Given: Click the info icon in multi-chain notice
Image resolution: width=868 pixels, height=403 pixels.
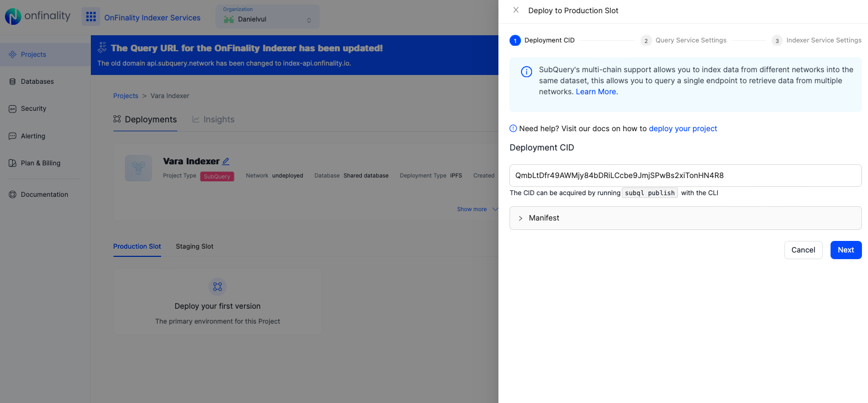Looking at the screenshot, I should (527, 72).
